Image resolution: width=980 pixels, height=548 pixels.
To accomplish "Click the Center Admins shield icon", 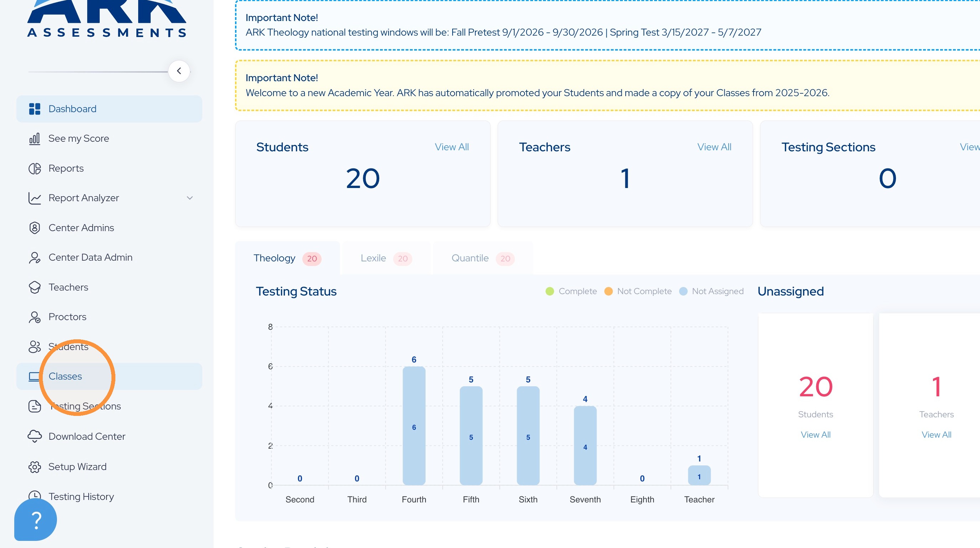I will [35, 228].
